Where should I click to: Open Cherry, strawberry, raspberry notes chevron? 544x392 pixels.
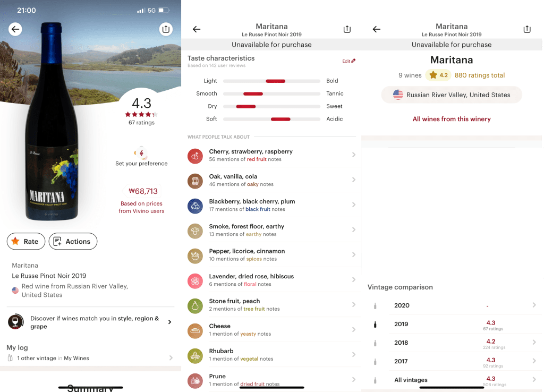[353, 155]
